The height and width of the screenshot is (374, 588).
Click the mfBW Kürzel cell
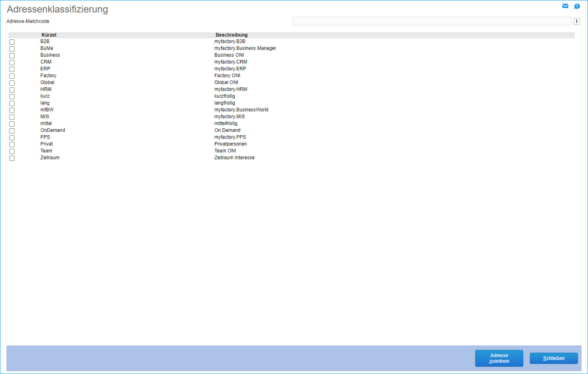click(47, 110)
